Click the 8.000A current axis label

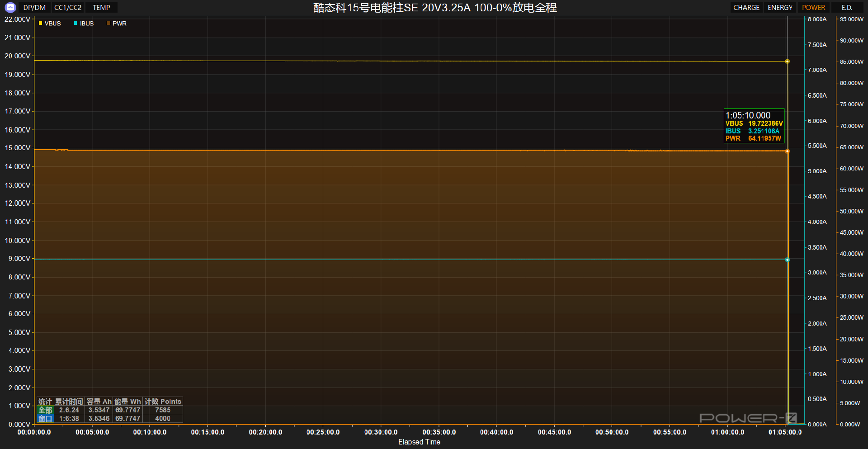click(x=817, y=19)
